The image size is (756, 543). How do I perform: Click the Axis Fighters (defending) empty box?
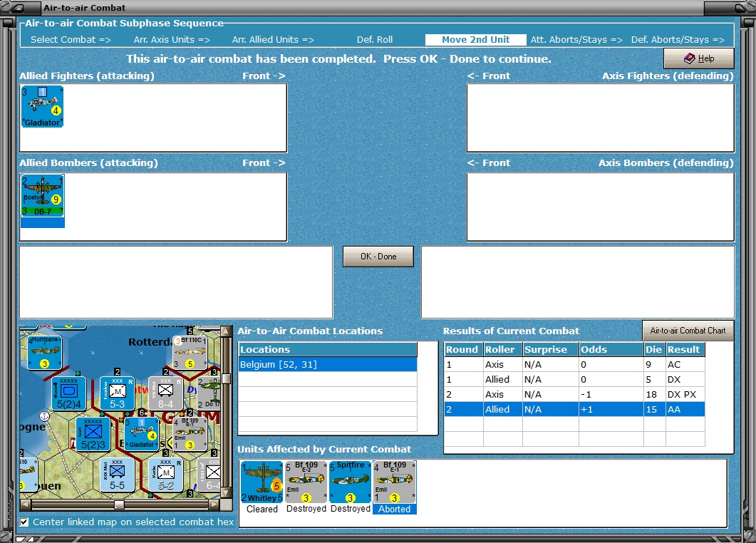600,118
